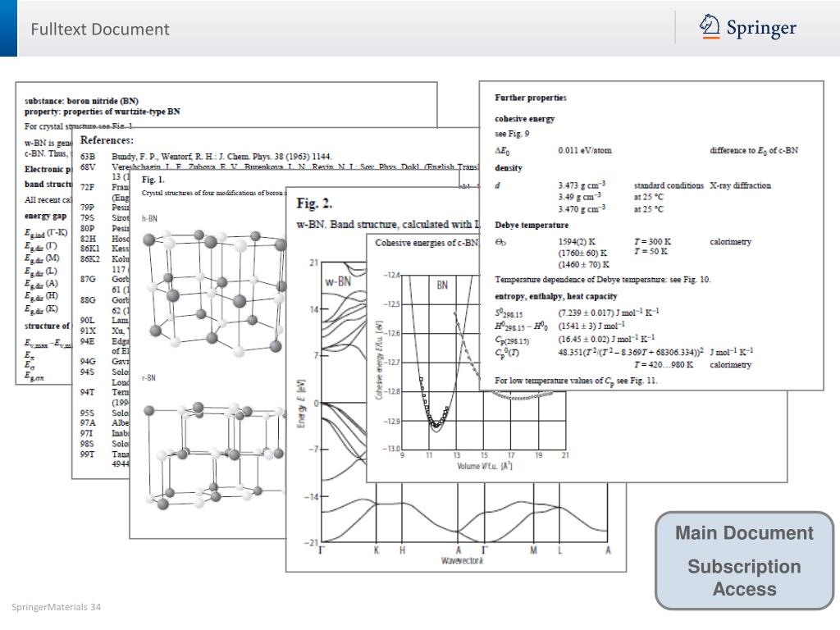This screenshot has width=840, height=630.
Task: Click the 'Fig. 2.' heading
Action: click(x=314, y=203)
